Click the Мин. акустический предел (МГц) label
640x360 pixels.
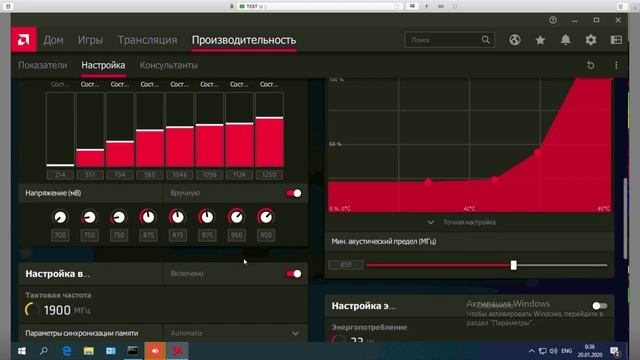(384, 242)
